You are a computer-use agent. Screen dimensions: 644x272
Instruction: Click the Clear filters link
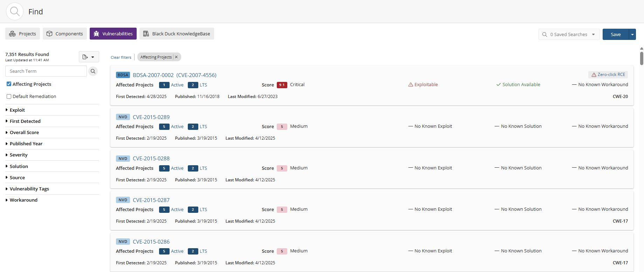coord(121,57)
